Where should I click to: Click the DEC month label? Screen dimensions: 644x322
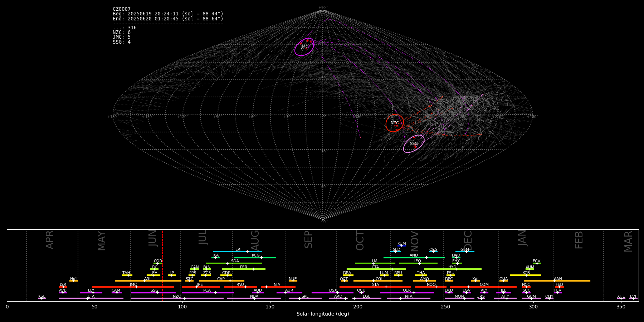coord(468,240)
